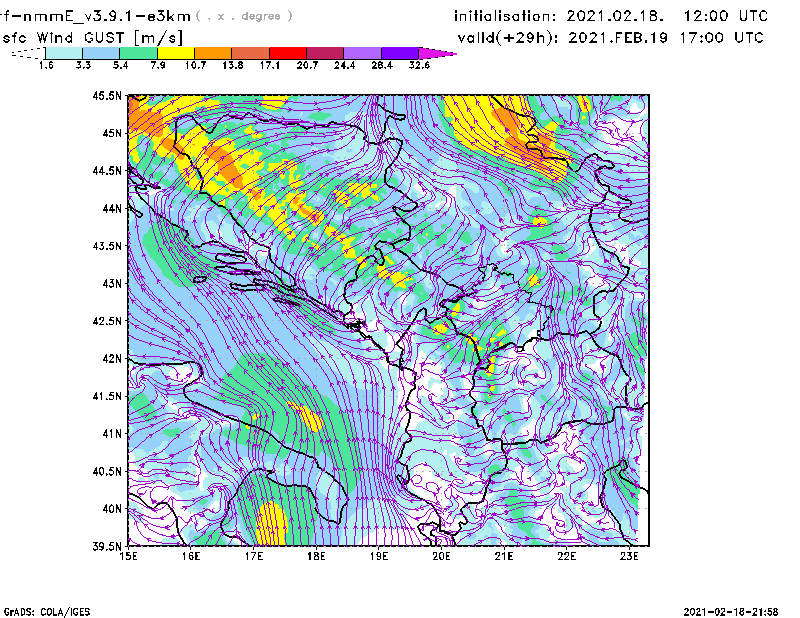This screenshot has height=618, width=800.
Task: Click the salmon 13.8-17.1 legend swatch
Action: [x=251, y=53]
